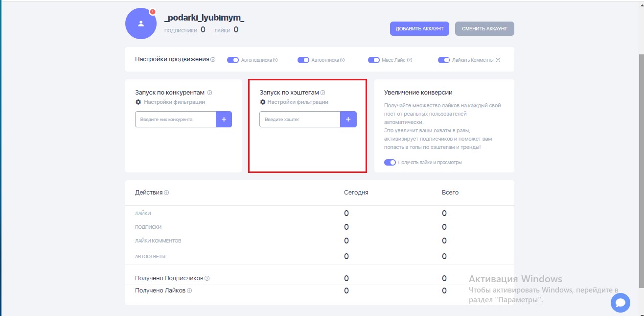Click help icon beside Автоподписка
644x316 pixels.
(x=275, y=60)
